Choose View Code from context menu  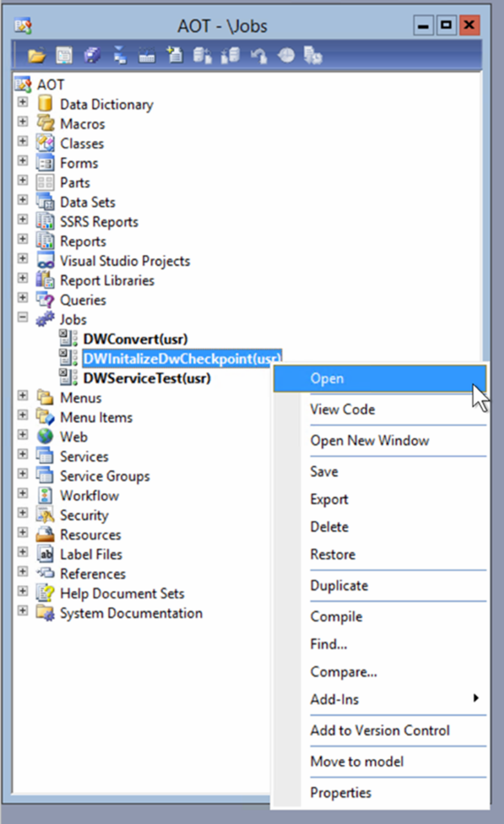pyautogui.click(x=342, y=409)
